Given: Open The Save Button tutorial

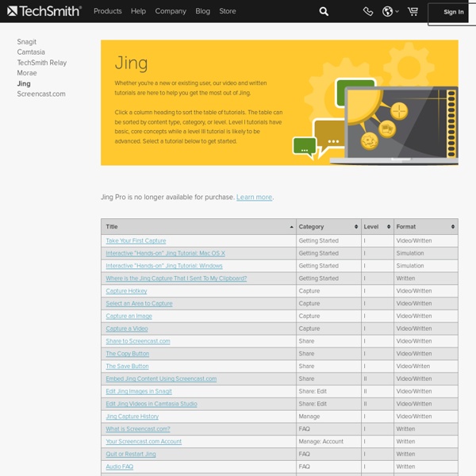Looking at the screenshot, I should point(127,367).
